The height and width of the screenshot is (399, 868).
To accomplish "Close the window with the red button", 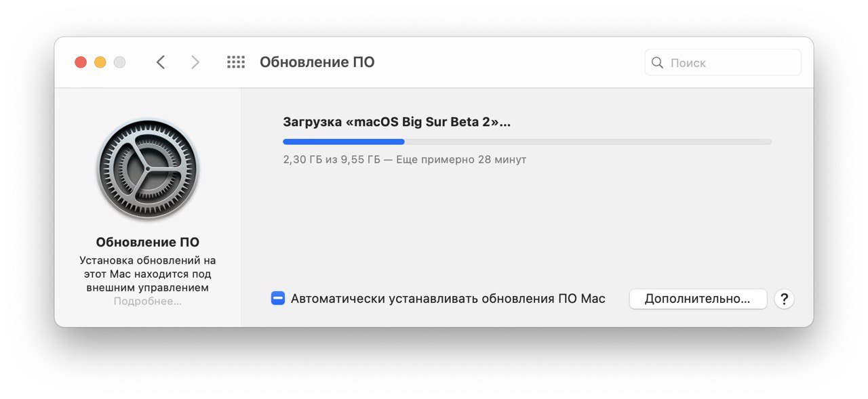I will point(81,62).
